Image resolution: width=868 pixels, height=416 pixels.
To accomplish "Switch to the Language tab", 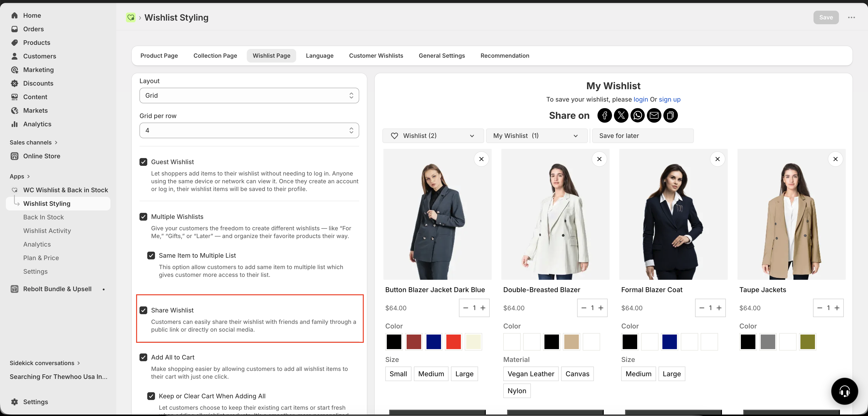I will tap(319, 56).
